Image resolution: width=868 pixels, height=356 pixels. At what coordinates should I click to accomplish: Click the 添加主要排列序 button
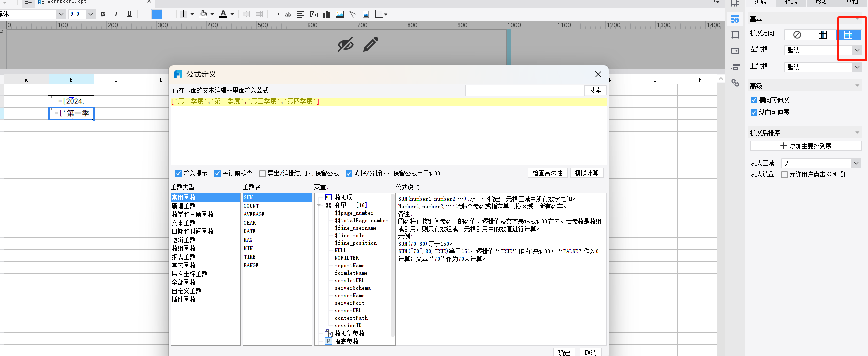click(806, 146)
